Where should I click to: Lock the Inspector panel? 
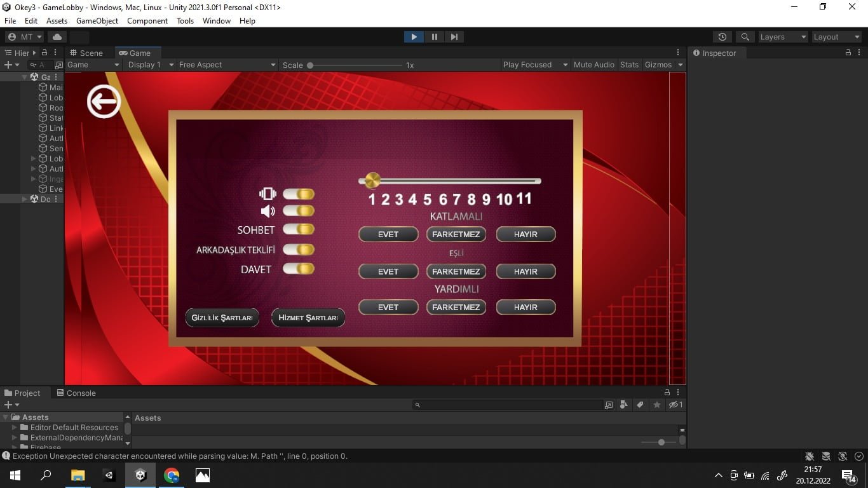848,53
